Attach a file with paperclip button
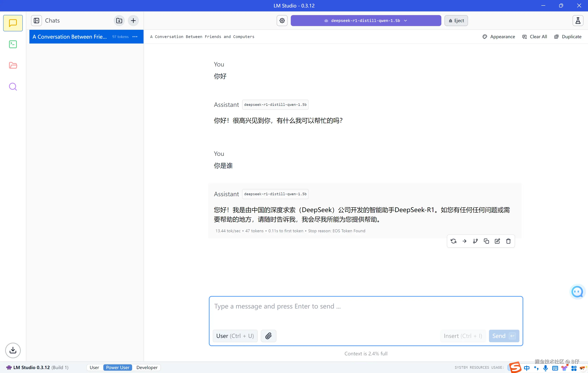 pos(268,336)
